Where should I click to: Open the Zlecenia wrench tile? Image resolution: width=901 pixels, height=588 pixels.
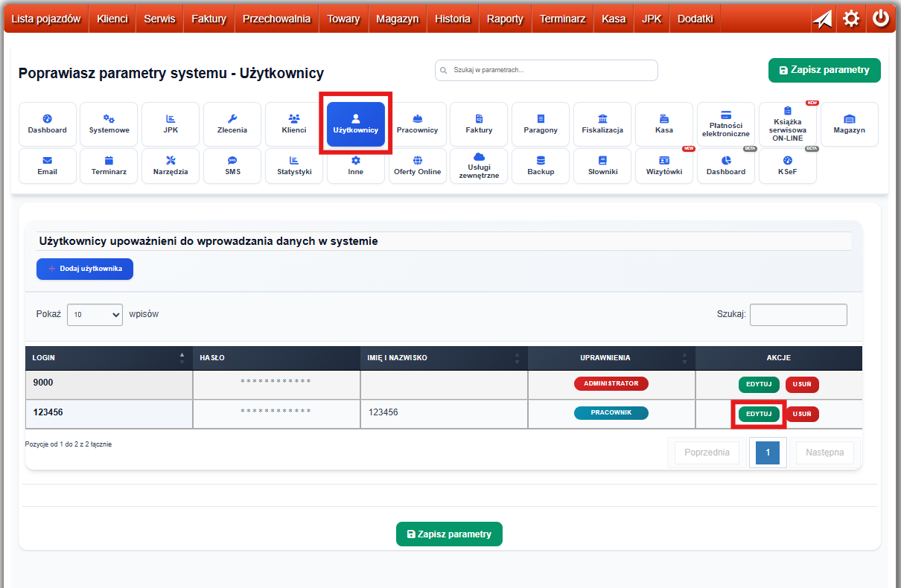point(232,124)
